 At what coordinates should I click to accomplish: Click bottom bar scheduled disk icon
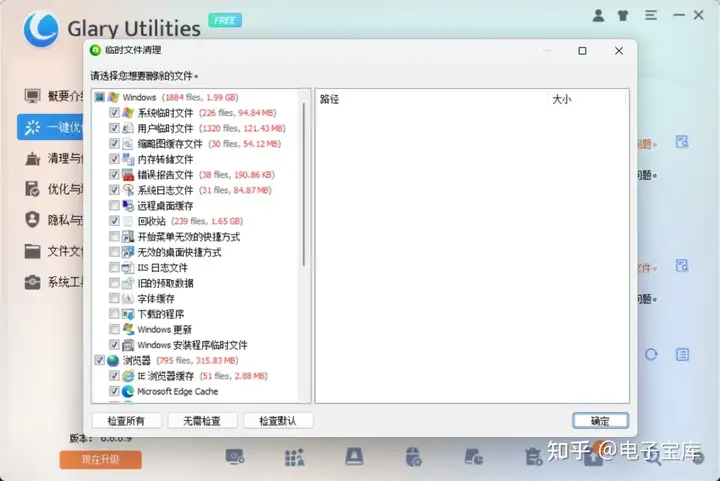tap(473, 457)
